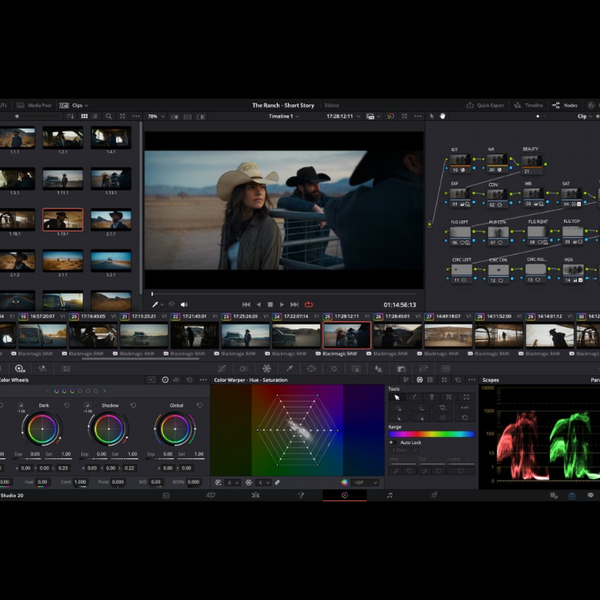Screen dimensions: 600x600
Task: Open the Color page icon in bottom bar
Action: (x=345, y=495)
